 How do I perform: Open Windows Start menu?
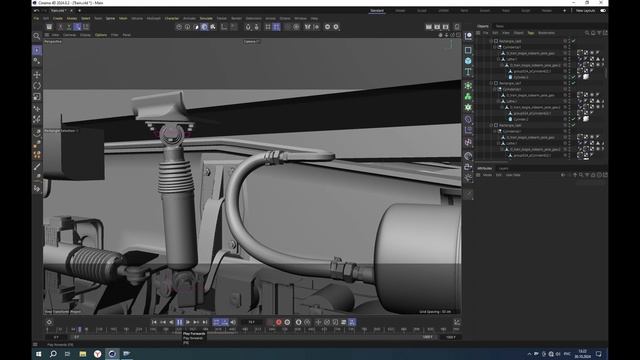tap(39, 354)
